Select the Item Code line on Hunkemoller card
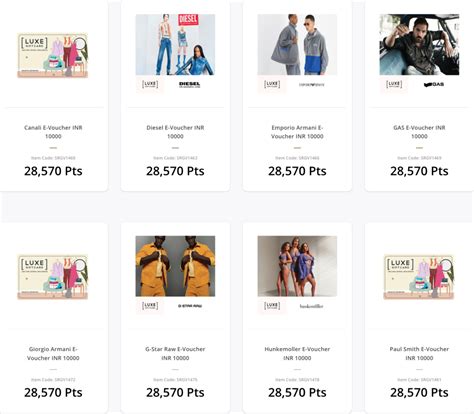Viewport: 474px width, 414px height. point(297,380)
